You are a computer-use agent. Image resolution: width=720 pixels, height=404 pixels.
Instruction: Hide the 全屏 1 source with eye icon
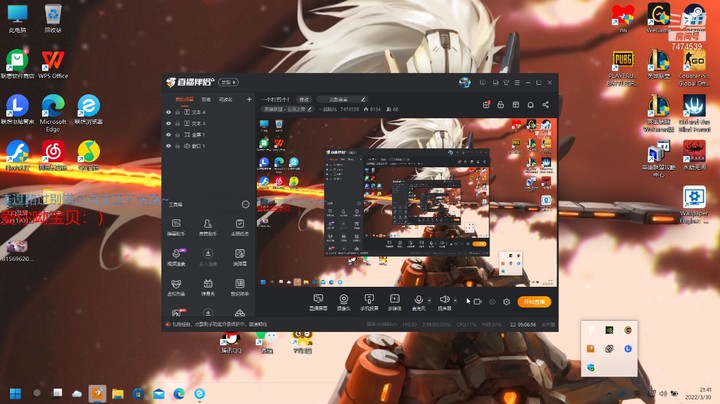[x=169, y=135]
